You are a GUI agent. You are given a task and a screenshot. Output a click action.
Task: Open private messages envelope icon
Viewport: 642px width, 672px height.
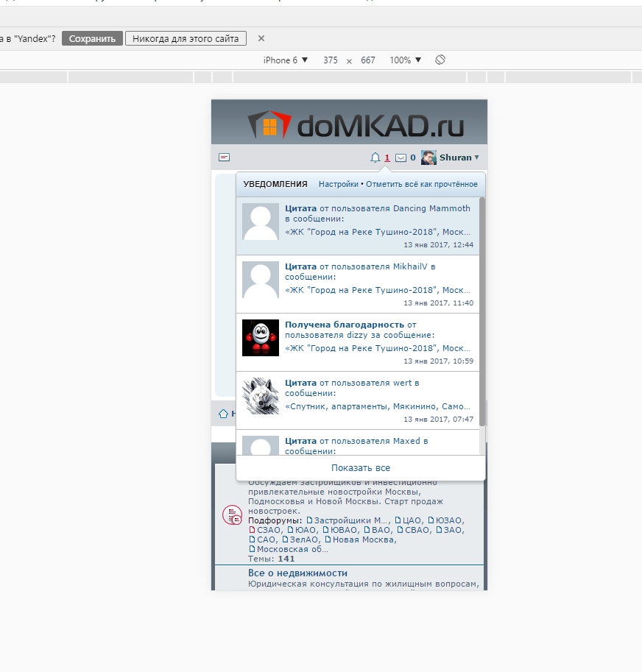[401, 158]
